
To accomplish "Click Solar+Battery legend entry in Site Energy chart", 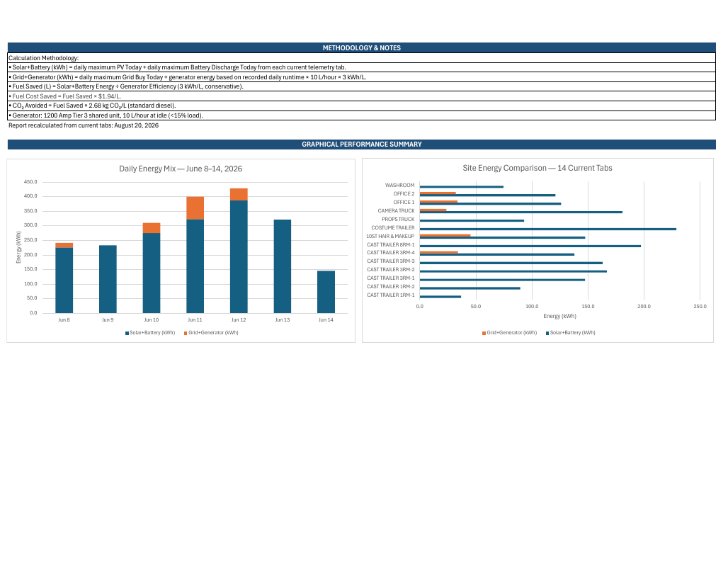I will click(x=571, y=333).
